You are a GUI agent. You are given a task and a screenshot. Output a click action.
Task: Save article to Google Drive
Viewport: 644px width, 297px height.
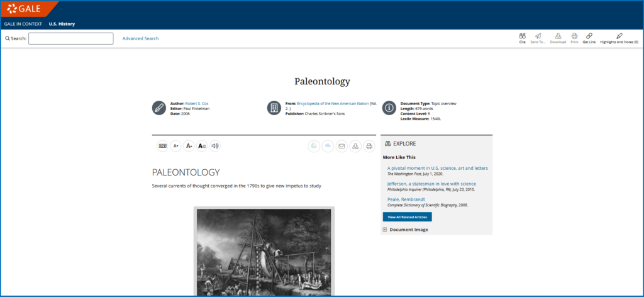point(314,146)
